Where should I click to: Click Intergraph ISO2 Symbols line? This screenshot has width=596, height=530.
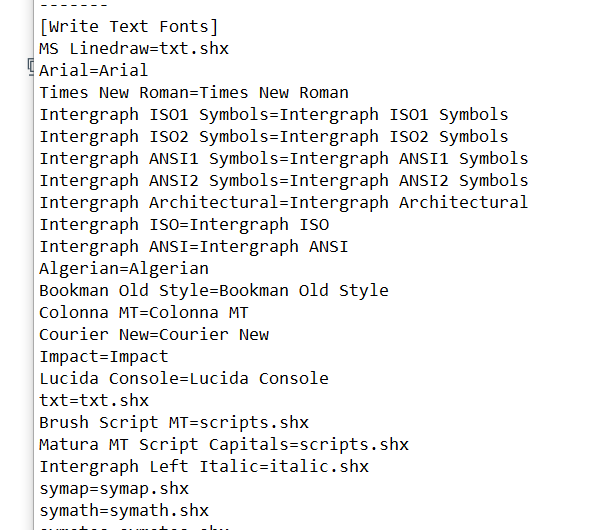(x=274, y=137)
